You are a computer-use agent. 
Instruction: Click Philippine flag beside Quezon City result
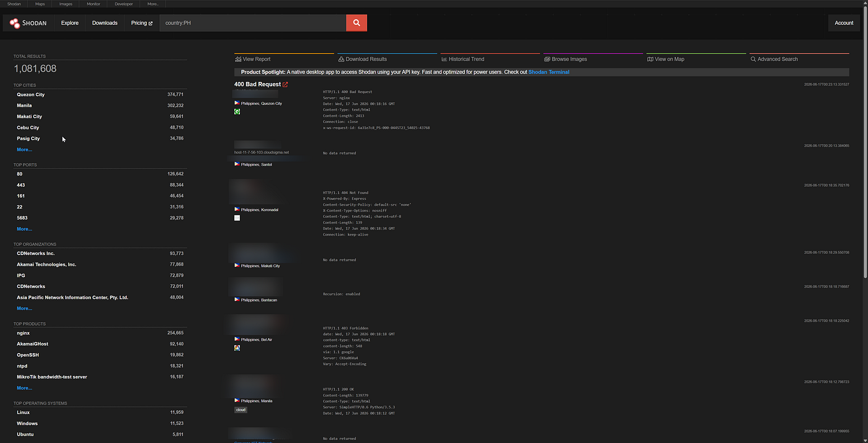point(237,103)
